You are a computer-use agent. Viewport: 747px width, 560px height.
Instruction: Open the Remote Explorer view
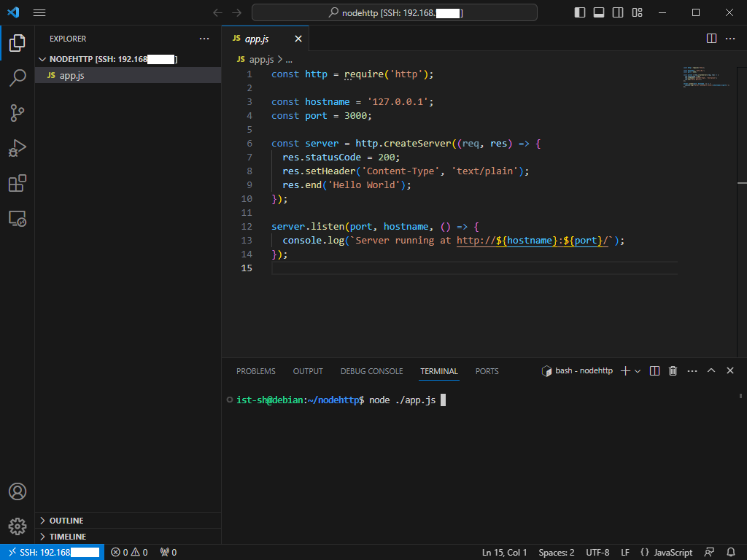[x=18, y=218]
